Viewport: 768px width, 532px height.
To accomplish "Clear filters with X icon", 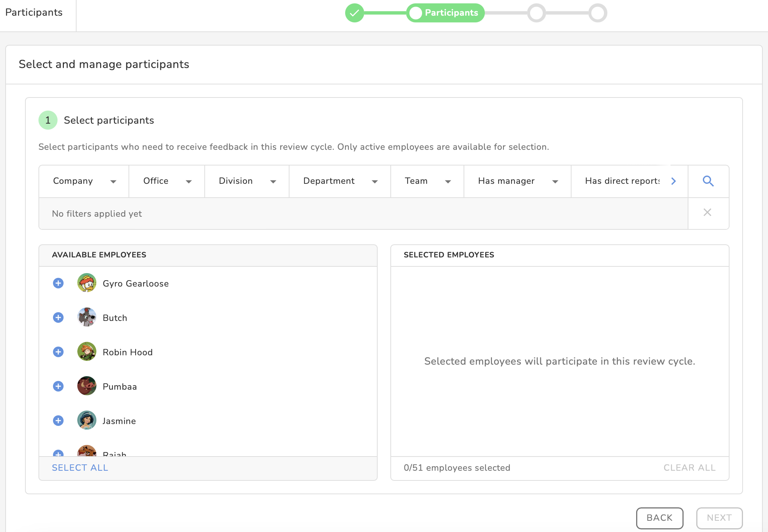I will click(707, 213).
